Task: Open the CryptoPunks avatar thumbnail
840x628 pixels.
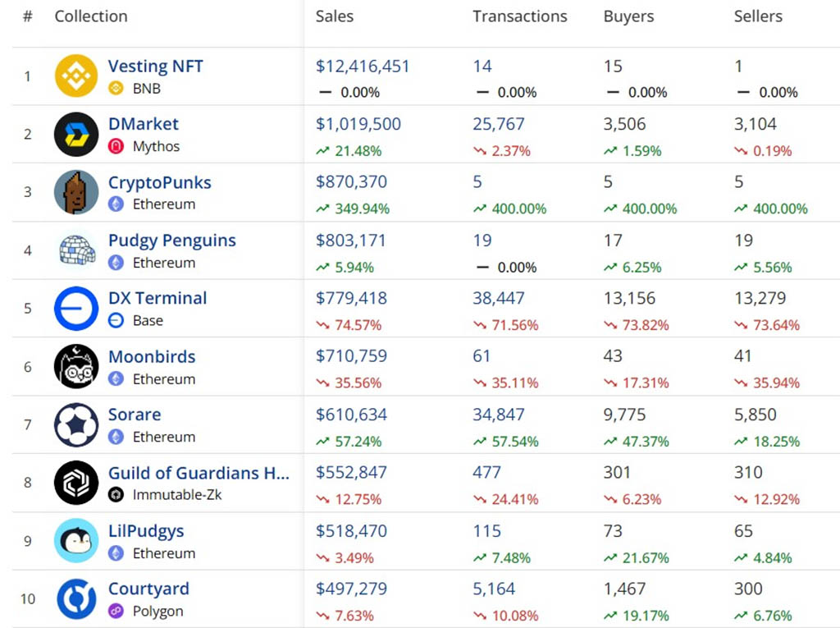Action: [76, 192]
